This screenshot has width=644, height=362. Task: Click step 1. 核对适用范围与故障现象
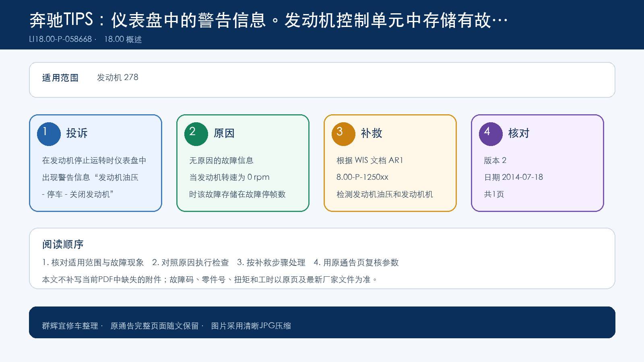click(93, 263)
